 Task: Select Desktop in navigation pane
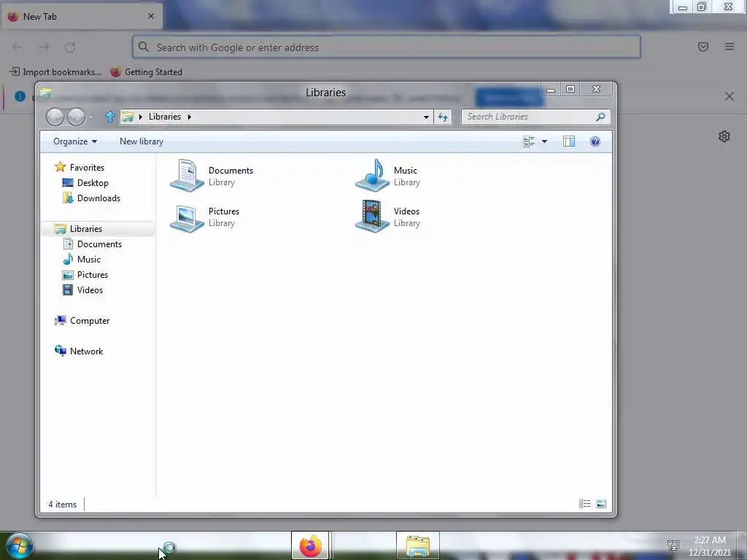click(x=93, y=183)
